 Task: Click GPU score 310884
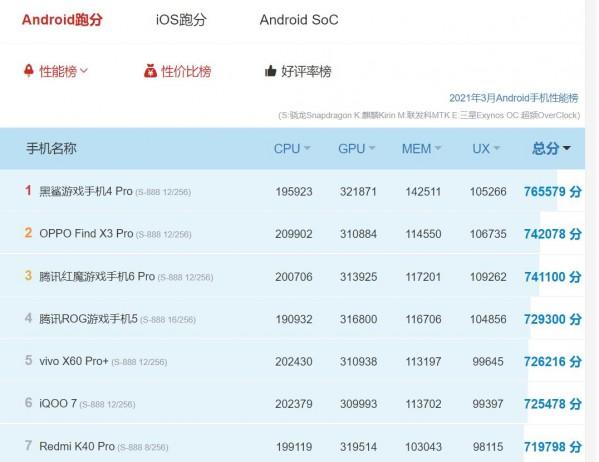click(358, 234)
